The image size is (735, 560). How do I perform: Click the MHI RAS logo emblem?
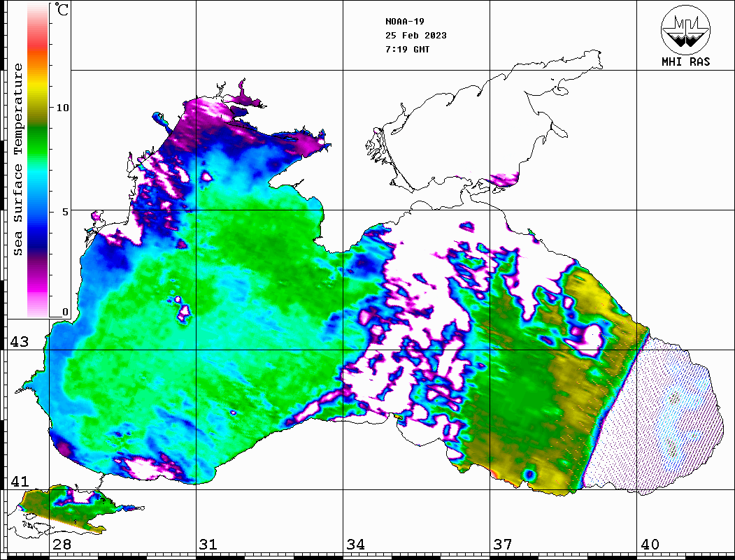click(x=685, y=30)
